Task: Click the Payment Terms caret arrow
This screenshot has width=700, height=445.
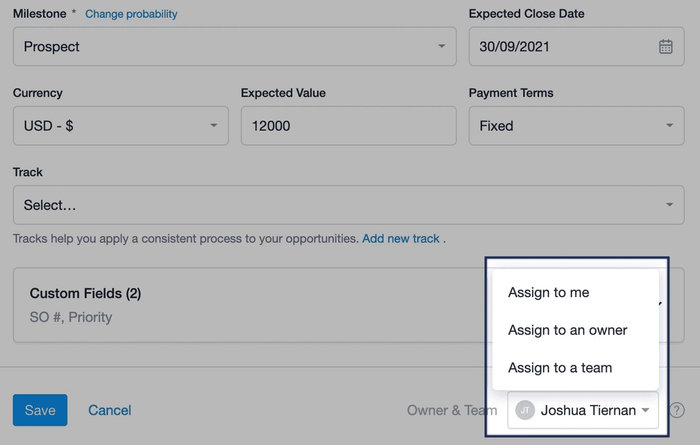Action: (669, 125)
